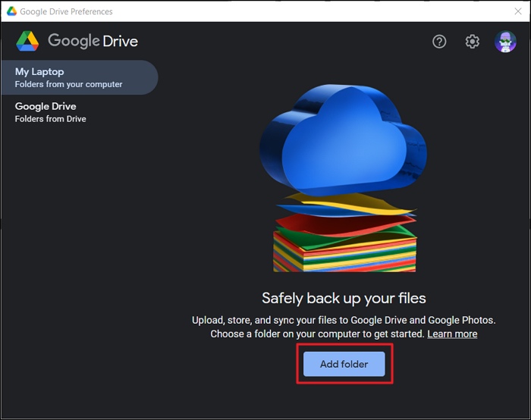The height and width of the screenshot is (420, 531).
Task: Switch to Google Drive folders section
Action: 80,112
